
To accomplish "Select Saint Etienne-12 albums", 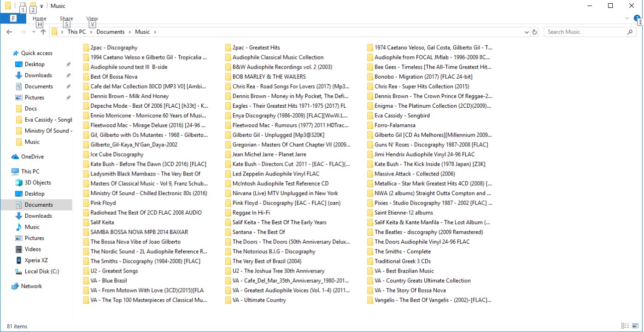I will pyautogui.click(x=404, y=212).
